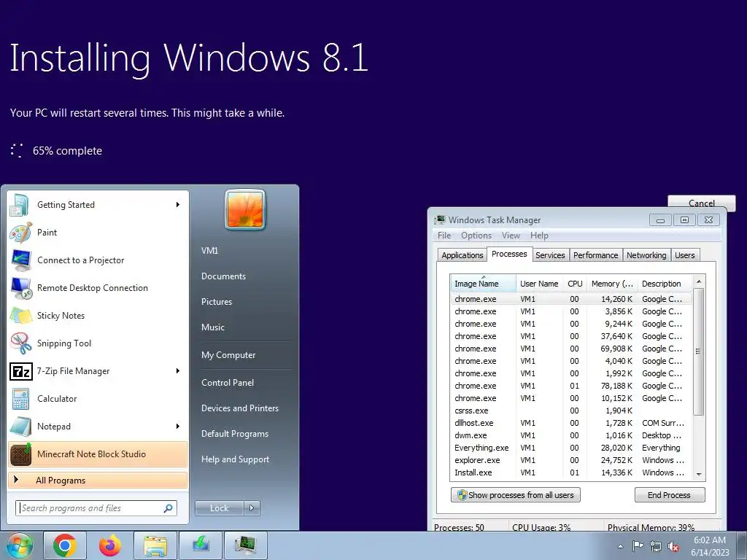Click the shield icon on Show processes button
Image resolution: width=747 pixels, height=560 pixels.
click(462, 495)
